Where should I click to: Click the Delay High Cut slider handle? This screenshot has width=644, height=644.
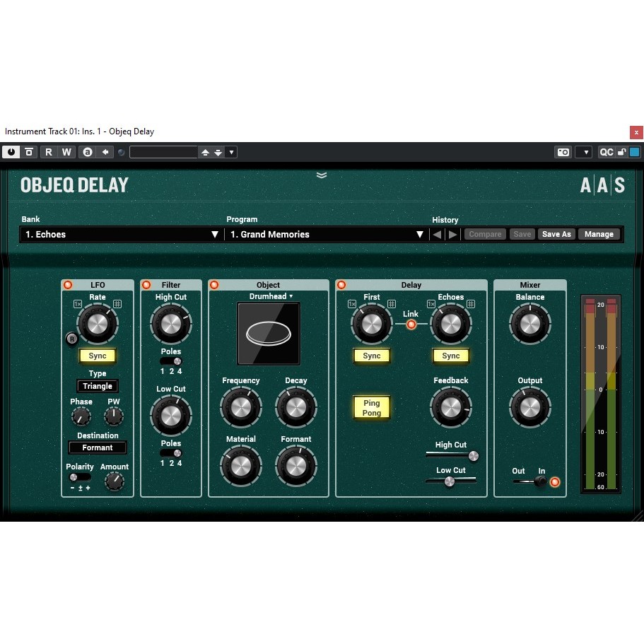tap(473, 456)
